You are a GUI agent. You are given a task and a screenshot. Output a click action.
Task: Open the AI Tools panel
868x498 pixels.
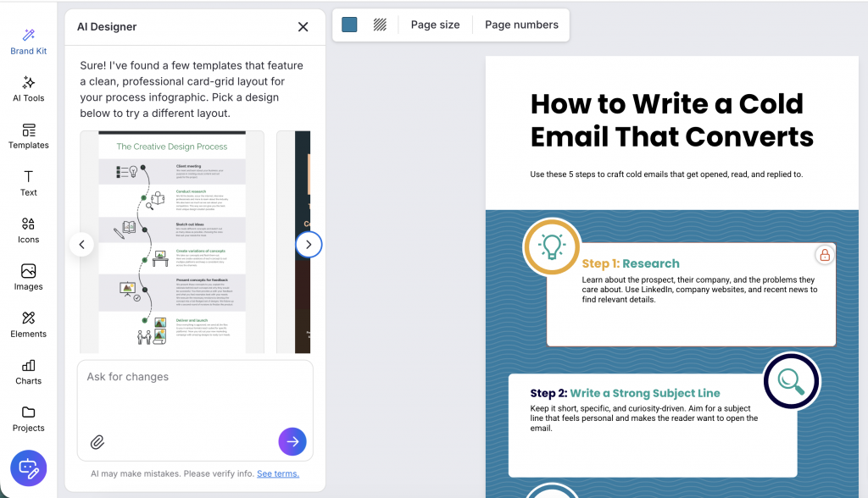28,89
